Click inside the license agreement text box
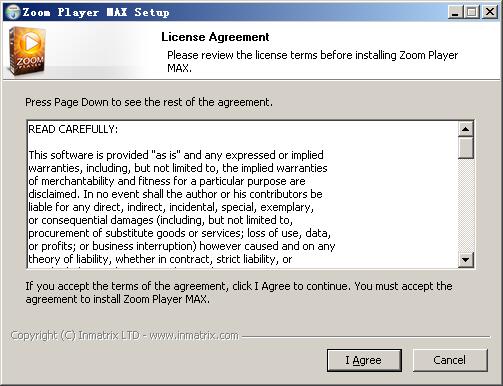 tap(242, 194)
